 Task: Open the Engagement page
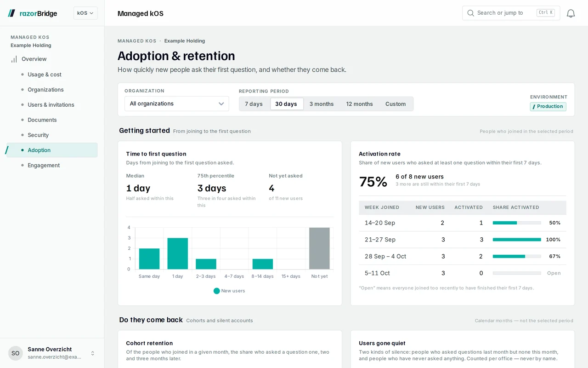(x=52, y=165)
